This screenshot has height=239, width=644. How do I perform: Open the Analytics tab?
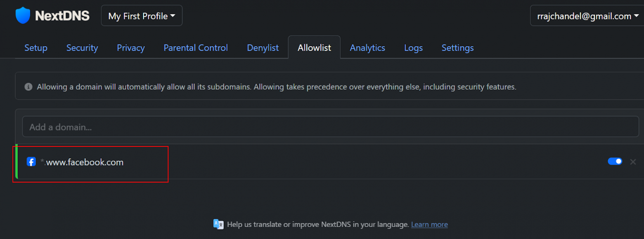367,48
